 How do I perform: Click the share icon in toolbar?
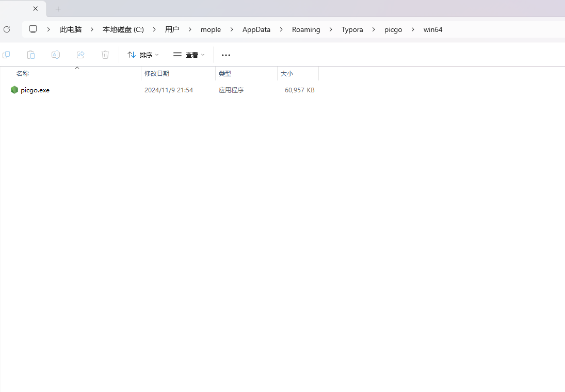pos(80,55)
